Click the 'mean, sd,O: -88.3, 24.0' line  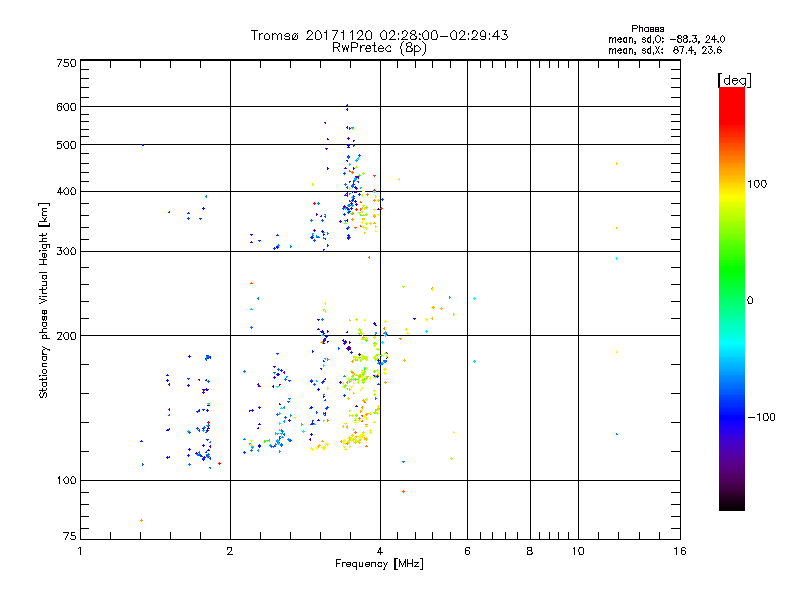click(x=666, y=39)
